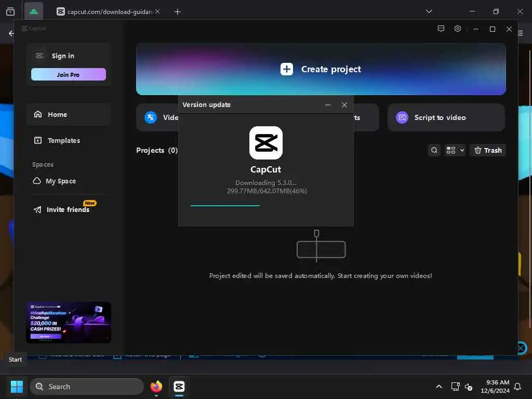
Task: Click the network status tray icon
Action: coord(455,387)
